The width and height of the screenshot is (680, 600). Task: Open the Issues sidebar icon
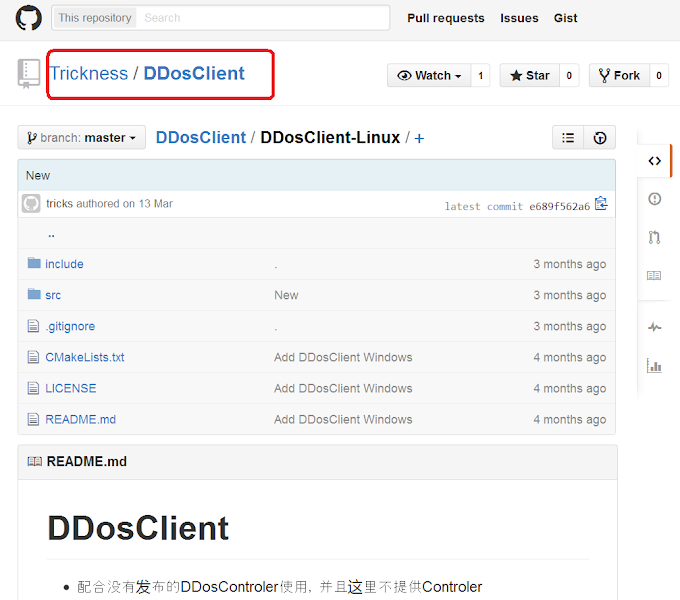(x=654, y=199)
